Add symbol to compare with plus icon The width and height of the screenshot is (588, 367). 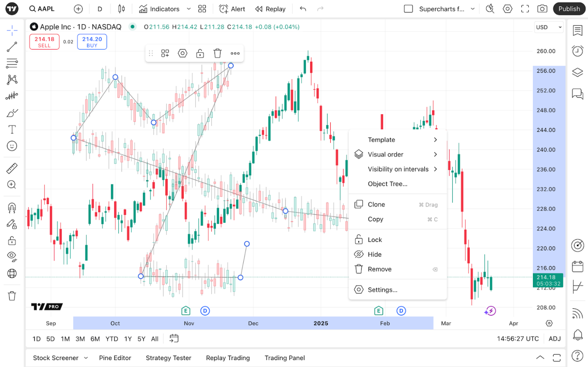click(78, 9)
